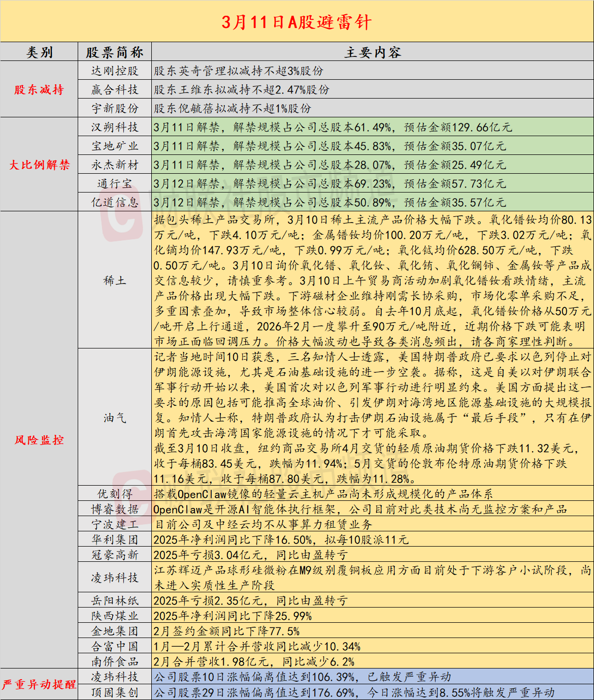Click the 亿道信息 unlock row
594x700 pixels.
[x=114, y=201]
